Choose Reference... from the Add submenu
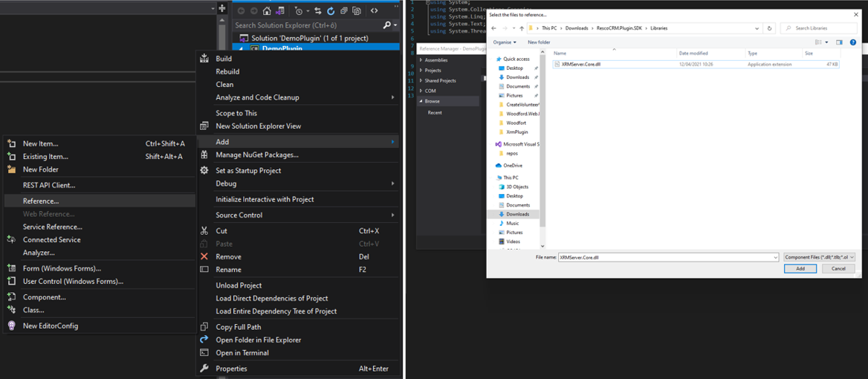This screenshot has height=379, width=868. (x=41, y=201)
